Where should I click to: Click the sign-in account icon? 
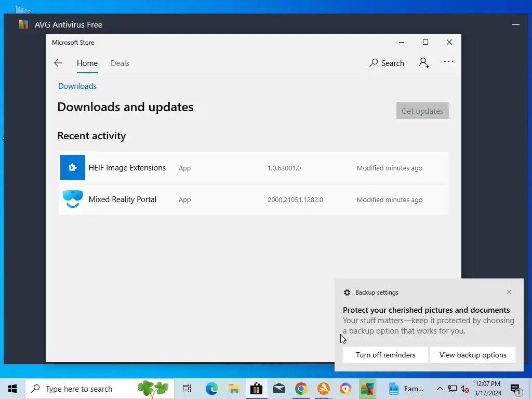424,63
